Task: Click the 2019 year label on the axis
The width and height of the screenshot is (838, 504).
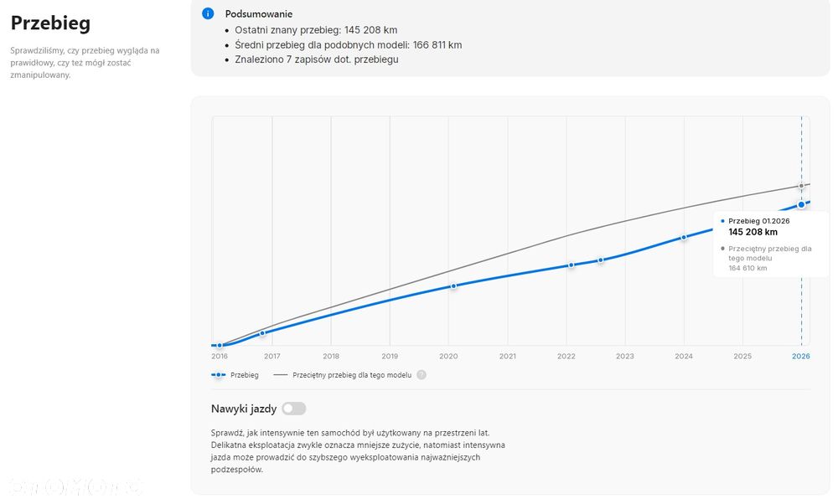Action: pos(390,356)
